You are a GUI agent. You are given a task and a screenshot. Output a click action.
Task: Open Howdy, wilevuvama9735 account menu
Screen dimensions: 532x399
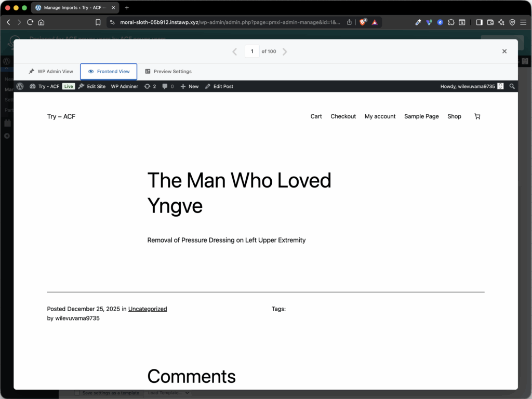472,87
